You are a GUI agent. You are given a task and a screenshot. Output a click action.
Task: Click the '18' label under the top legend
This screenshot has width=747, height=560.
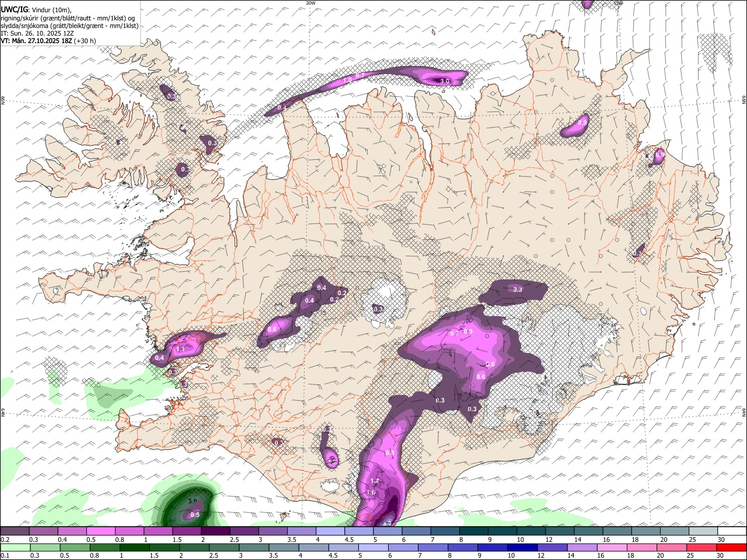(635, 540)
